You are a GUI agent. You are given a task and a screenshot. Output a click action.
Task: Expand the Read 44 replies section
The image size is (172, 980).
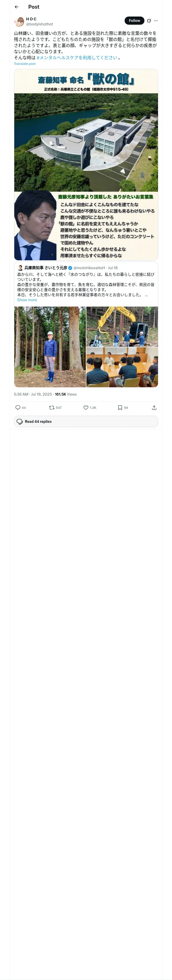[x=86, y=422]
